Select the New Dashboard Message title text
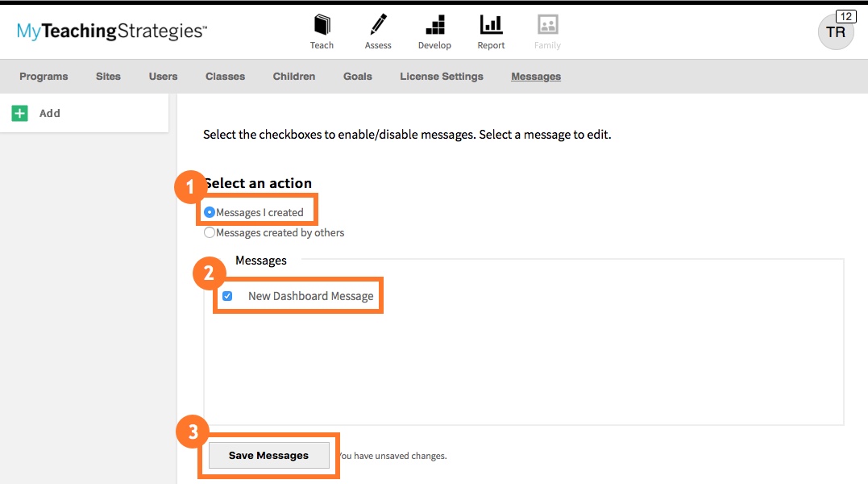This screenshot has width=868, height=484. click(x=312, y=295)
